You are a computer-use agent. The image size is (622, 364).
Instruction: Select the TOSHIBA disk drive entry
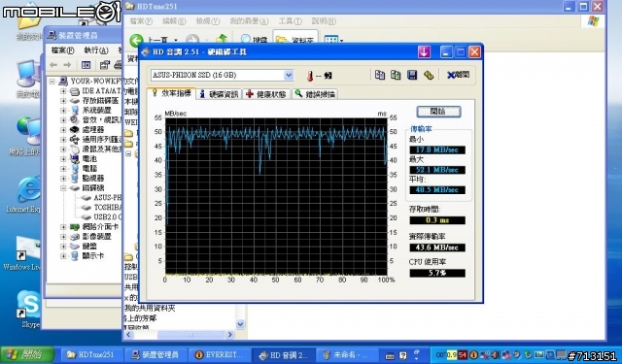[x=101, y=208]
